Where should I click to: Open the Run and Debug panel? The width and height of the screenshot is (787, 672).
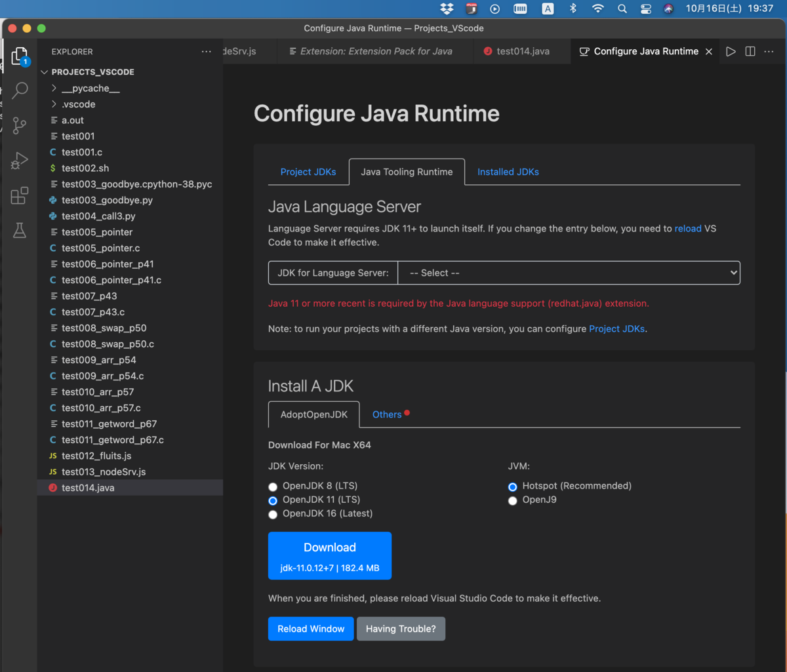point(20,160)
